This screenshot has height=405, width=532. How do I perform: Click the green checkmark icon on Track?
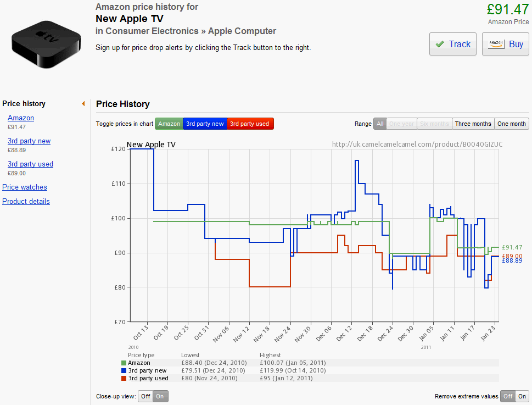click(440, 44)
